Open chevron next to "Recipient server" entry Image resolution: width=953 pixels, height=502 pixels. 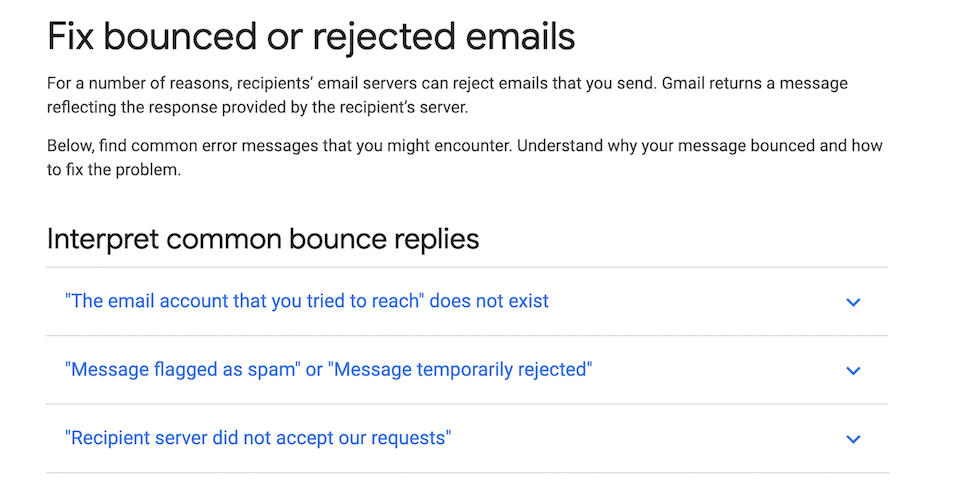point(853,439)
